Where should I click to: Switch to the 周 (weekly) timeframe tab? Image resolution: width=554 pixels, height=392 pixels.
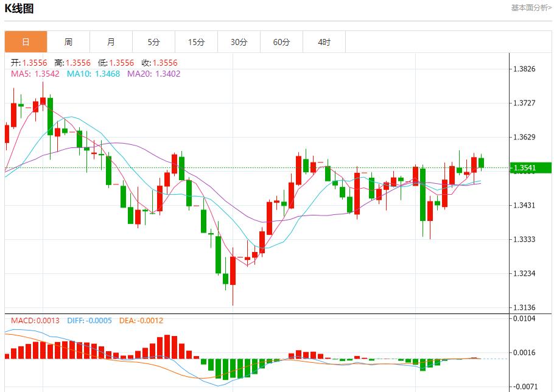(x=68, y=41)
